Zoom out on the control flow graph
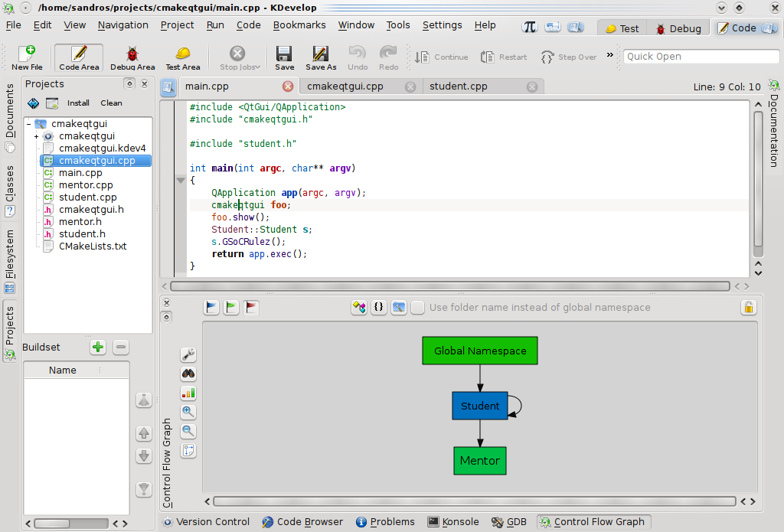This screenshot has height=532, width=784. pyautogui.click(x=188, y=431)
